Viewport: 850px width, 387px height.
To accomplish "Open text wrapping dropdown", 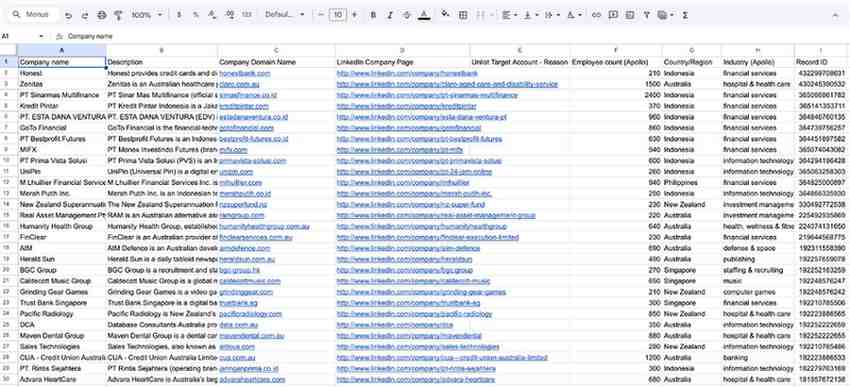I will click(552, 15).
